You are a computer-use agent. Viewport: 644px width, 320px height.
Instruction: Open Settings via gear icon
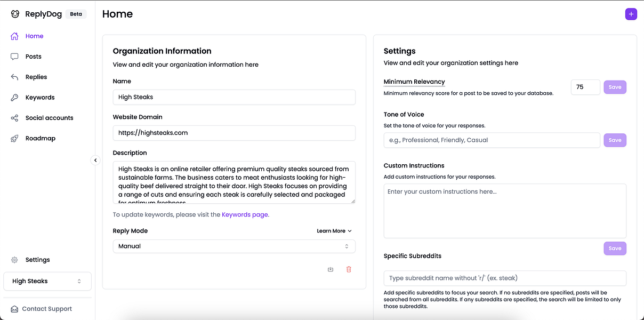click(15, 260)
